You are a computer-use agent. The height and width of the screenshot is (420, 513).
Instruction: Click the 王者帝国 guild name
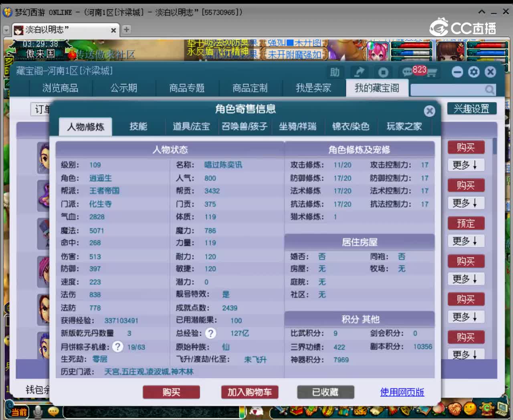[104, 191]
